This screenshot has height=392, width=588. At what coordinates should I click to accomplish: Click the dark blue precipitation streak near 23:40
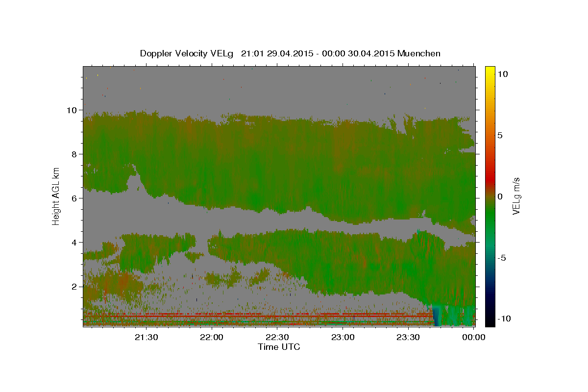pos(436,316)
